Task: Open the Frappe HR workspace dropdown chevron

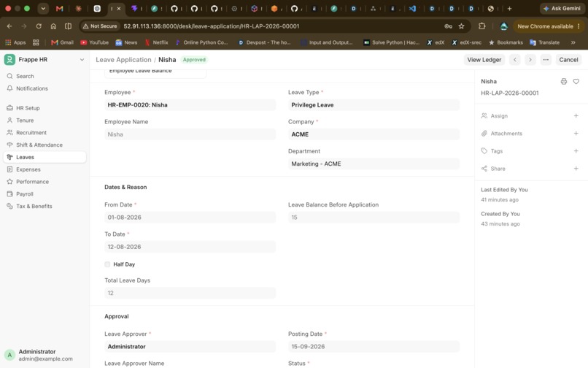Action: click(x=82, y=60)
